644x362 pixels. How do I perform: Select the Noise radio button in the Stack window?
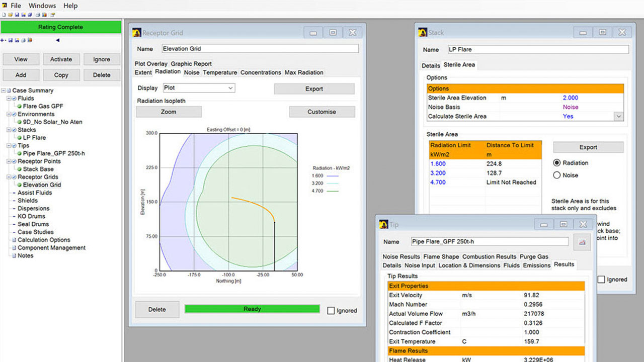(557, 175)
